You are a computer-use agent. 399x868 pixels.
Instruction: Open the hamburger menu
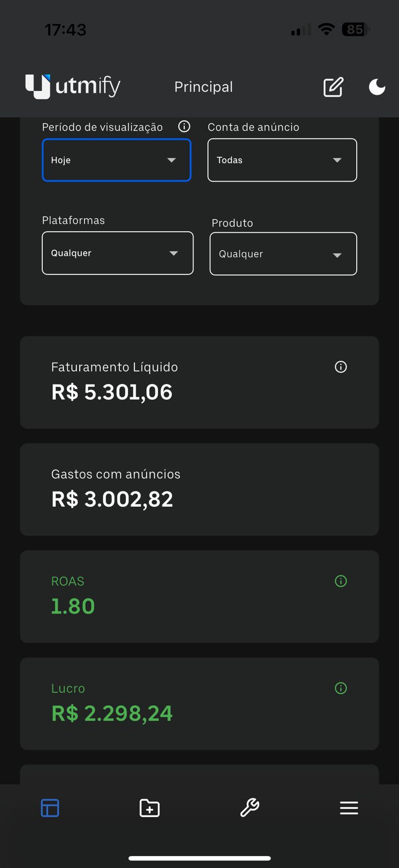(349, 808)
